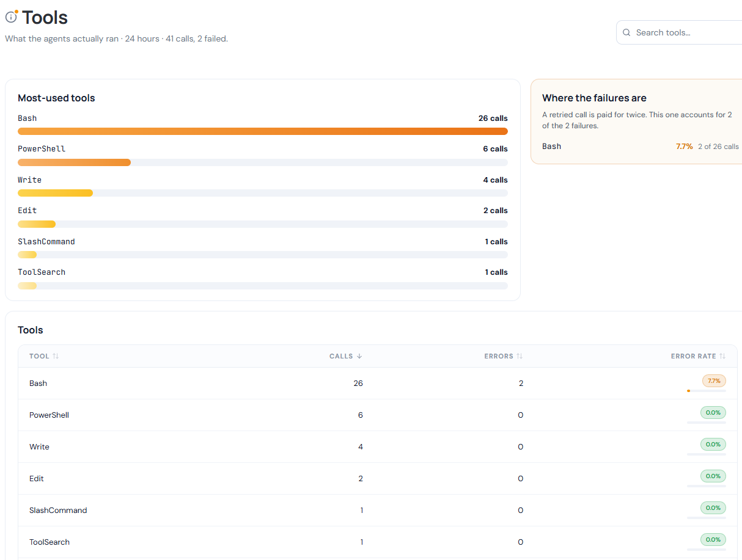
Task: Click the Tools table section heading
Action: point(31,330)
